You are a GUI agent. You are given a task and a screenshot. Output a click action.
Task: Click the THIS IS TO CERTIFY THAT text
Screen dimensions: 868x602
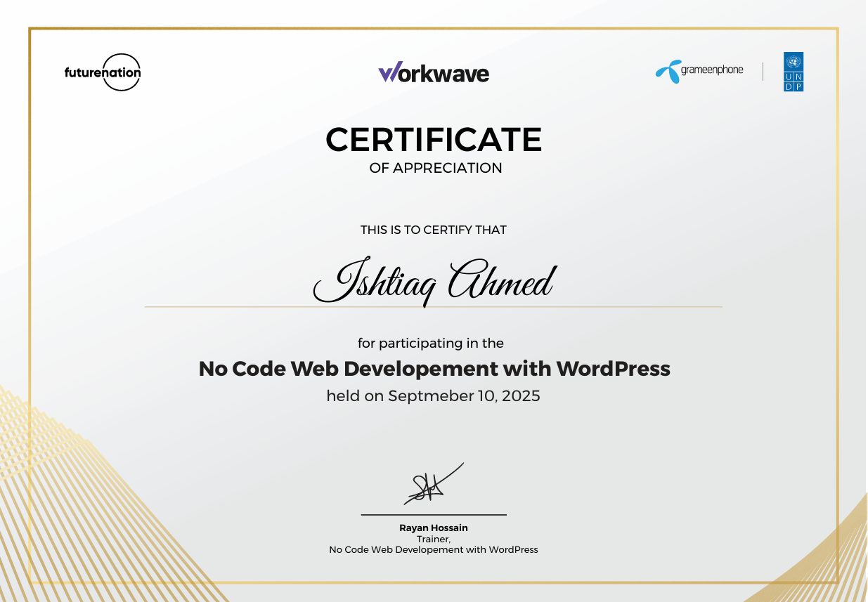(x=434, y=230)
